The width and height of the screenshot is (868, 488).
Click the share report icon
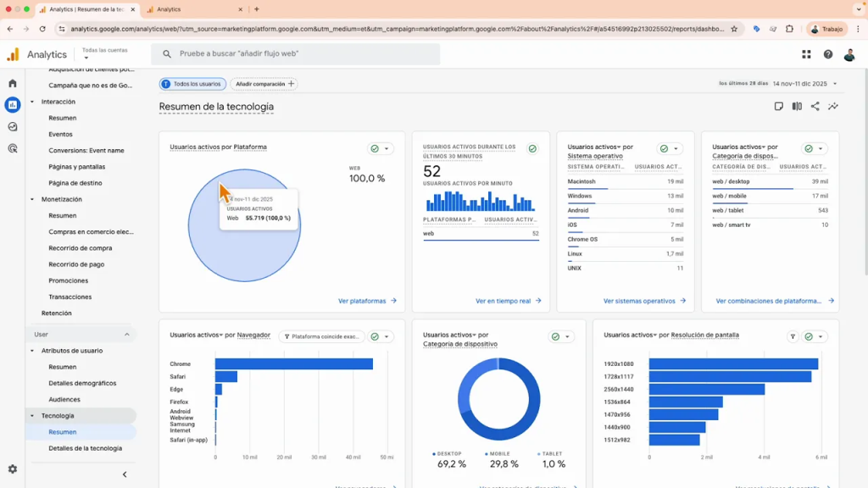[815, 107]
